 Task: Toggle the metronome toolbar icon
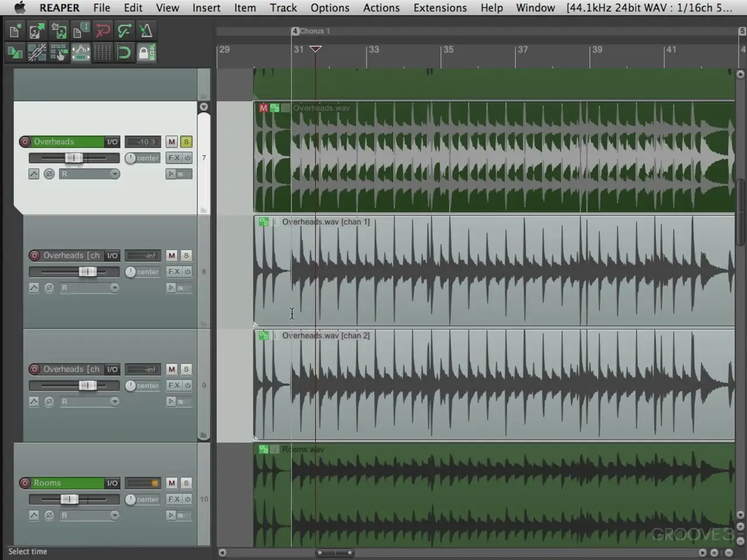pos(146,31)
